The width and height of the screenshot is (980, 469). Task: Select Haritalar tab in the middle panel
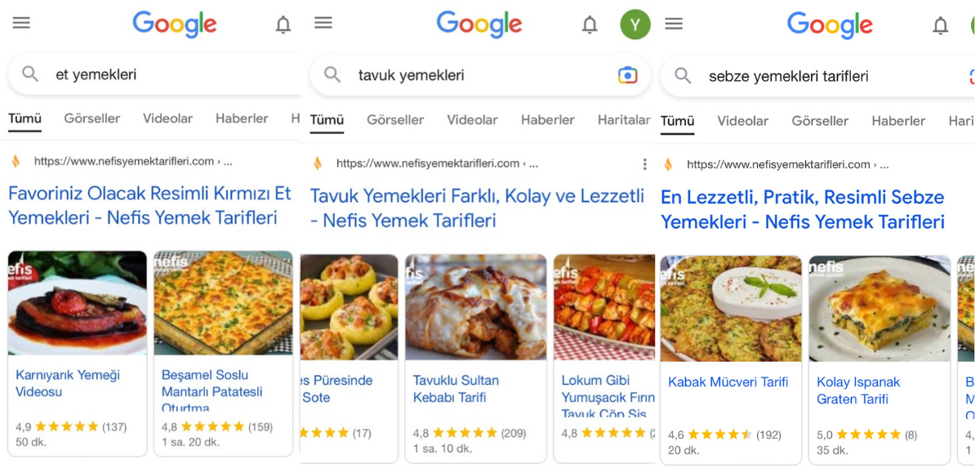624,119
